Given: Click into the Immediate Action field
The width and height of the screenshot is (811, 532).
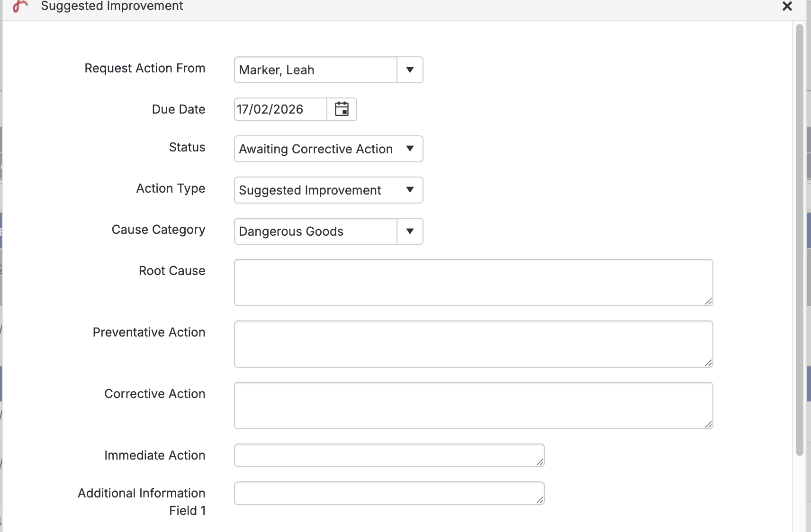Looking at the screenshot, I should (x=389, y=455).
